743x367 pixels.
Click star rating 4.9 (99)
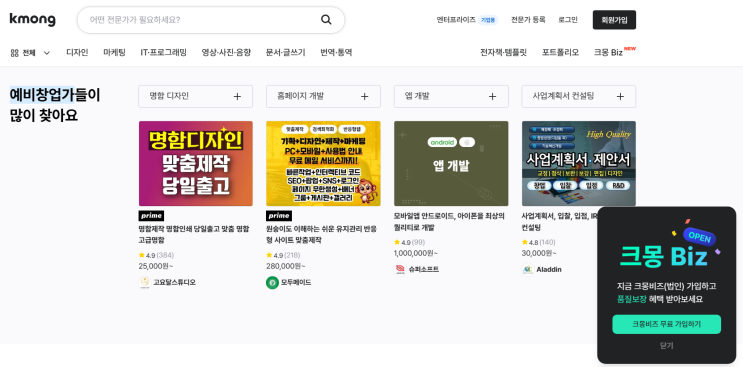409,242
